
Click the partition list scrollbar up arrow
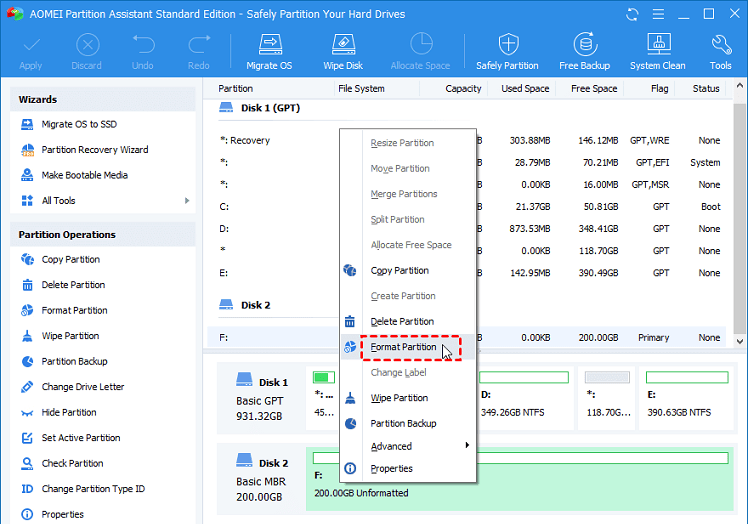coord(739,86)
